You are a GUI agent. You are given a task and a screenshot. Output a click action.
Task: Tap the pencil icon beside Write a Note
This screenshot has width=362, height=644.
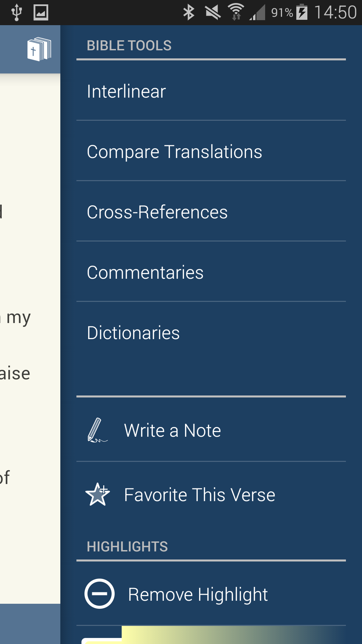tap(97, 430)
